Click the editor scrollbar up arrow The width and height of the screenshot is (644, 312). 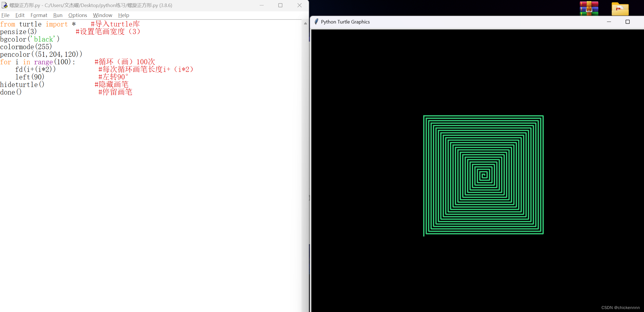[x=305, y=24]
